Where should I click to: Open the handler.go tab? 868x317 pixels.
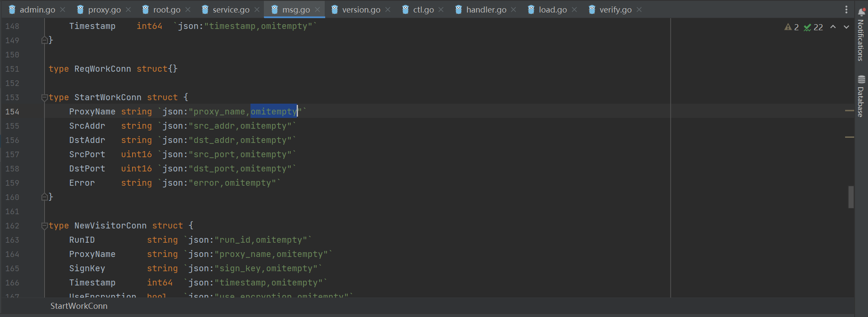(x=481, y=10)
